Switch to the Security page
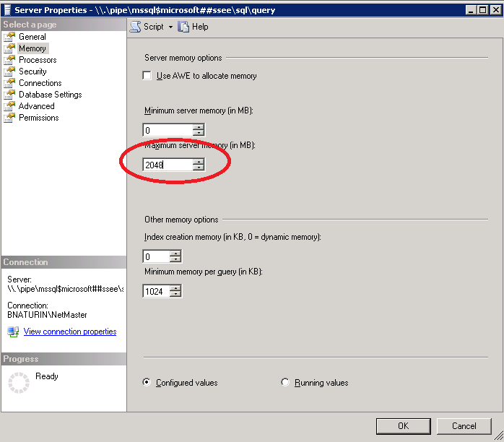This screenshot has height=442, width=504. click(32, 71)
